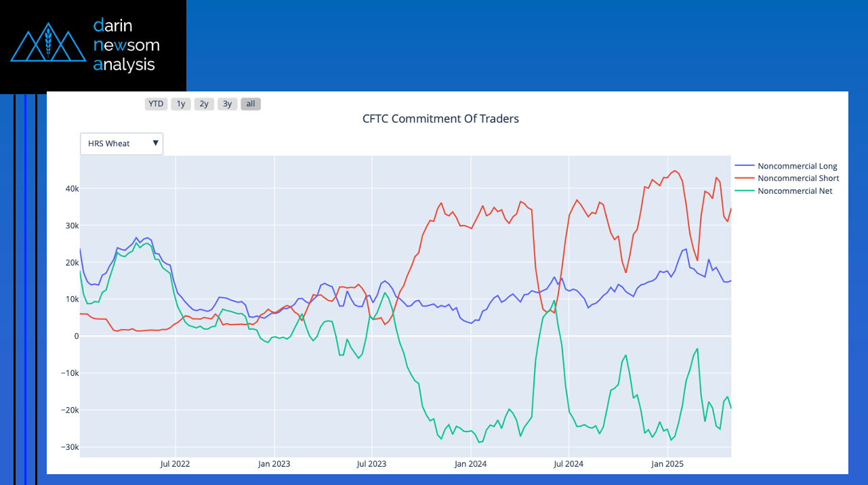Switch to the 1y time range

(x=181, y=104)
